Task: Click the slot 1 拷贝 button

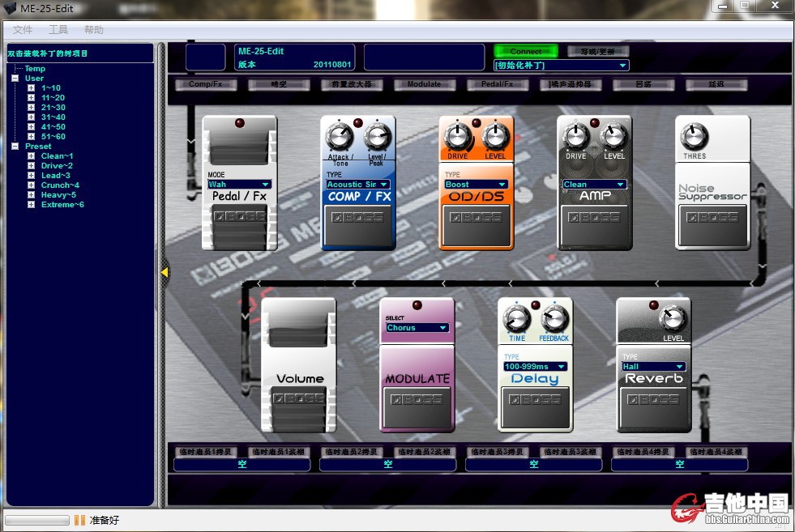Action: (x=205, y=452)
